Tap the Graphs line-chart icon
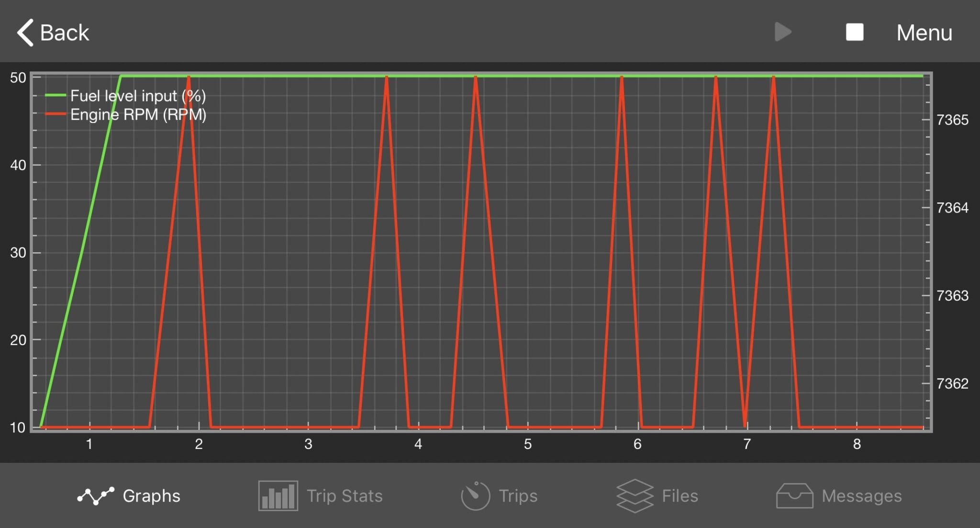Screen dimensions: 980x528 point(96,496)
